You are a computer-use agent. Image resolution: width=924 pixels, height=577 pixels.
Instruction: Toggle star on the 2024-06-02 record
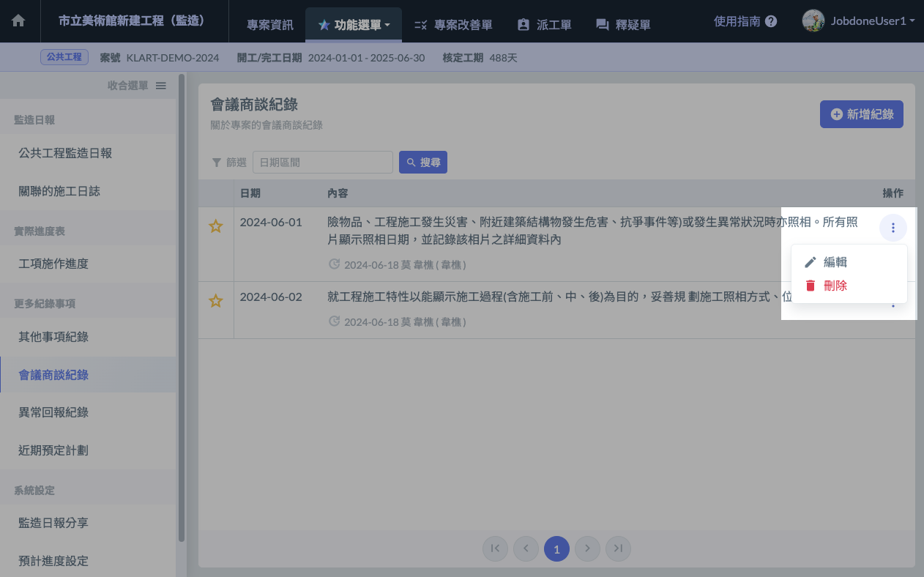[x=215, y=301]
